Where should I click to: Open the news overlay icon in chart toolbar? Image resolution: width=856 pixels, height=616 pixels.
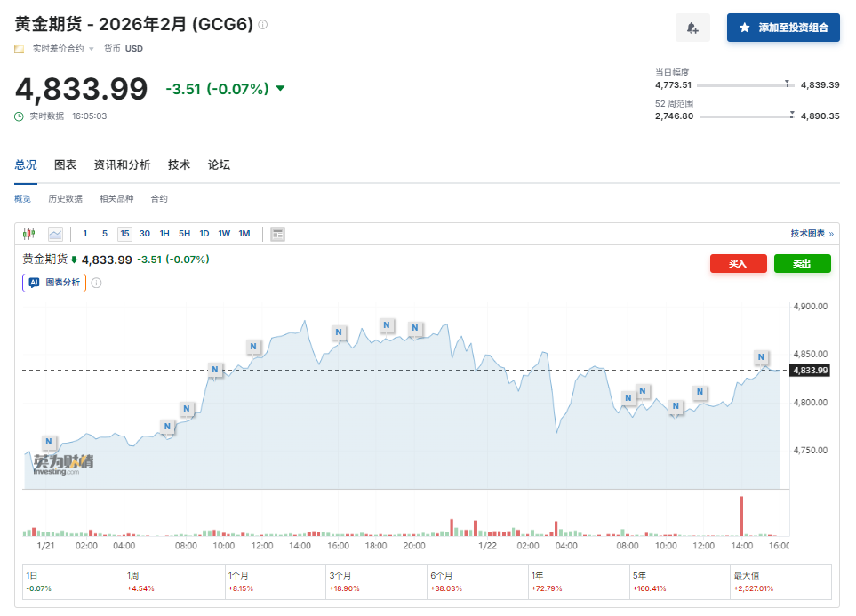(x=277, y=234)
